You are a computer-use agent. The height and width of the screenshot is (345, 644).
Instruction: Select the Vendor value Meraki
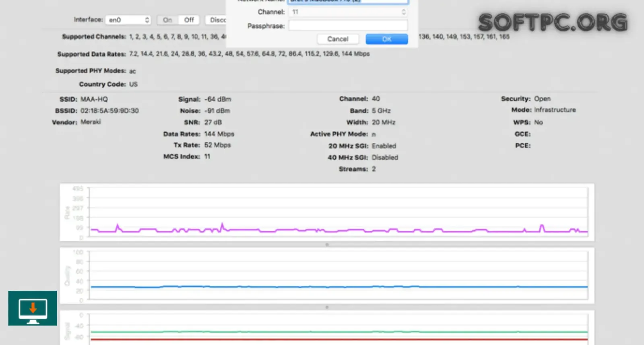pos(91,122)
